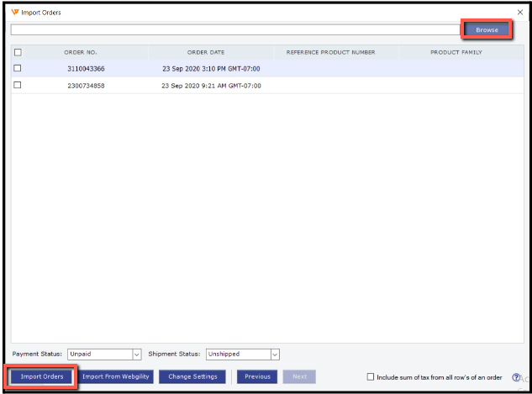Click the file path input field
Image resolution: width=532 pixels, height=394 pixels.
tap(234, 29)
